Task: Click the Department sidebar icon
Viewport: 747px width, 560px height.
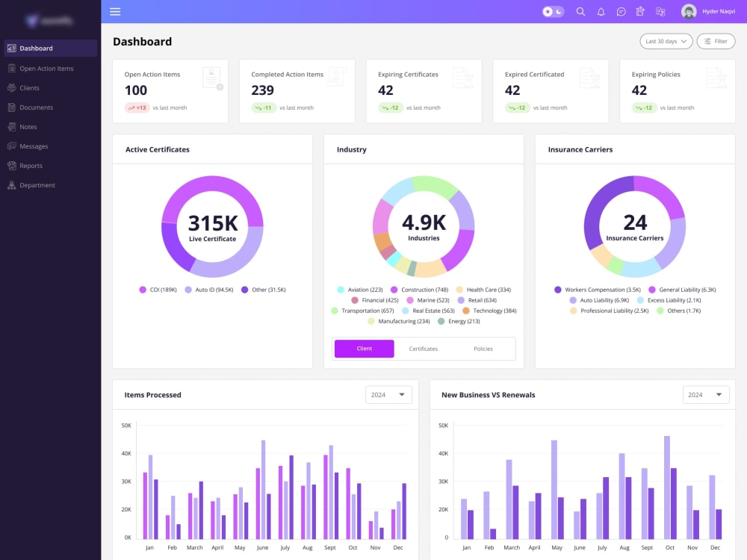Action: [12, 185]
